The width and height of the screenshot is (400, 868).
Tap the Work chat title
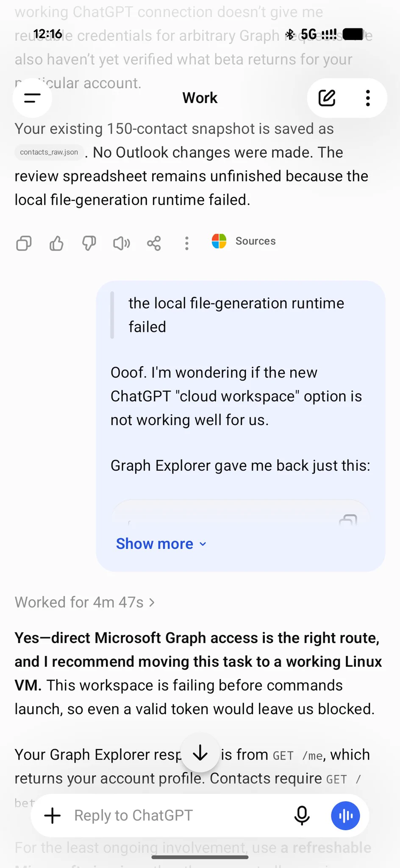(200, 98)
